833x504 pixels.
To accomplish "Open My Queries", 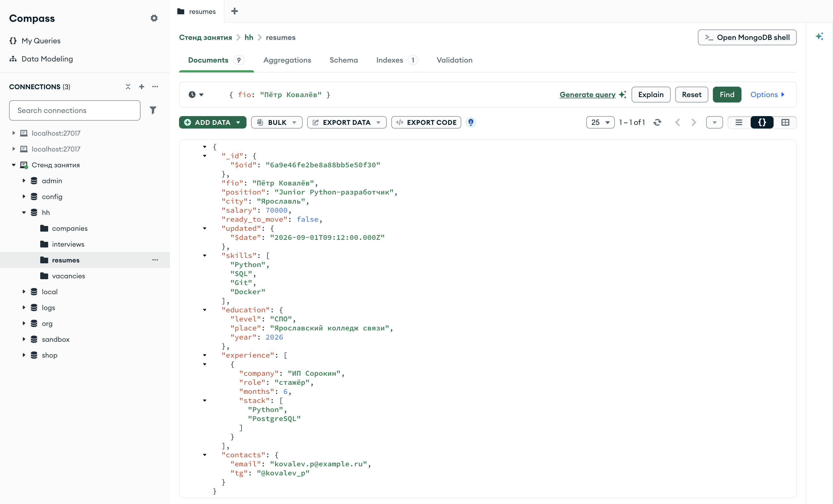I will pos(35,41).
